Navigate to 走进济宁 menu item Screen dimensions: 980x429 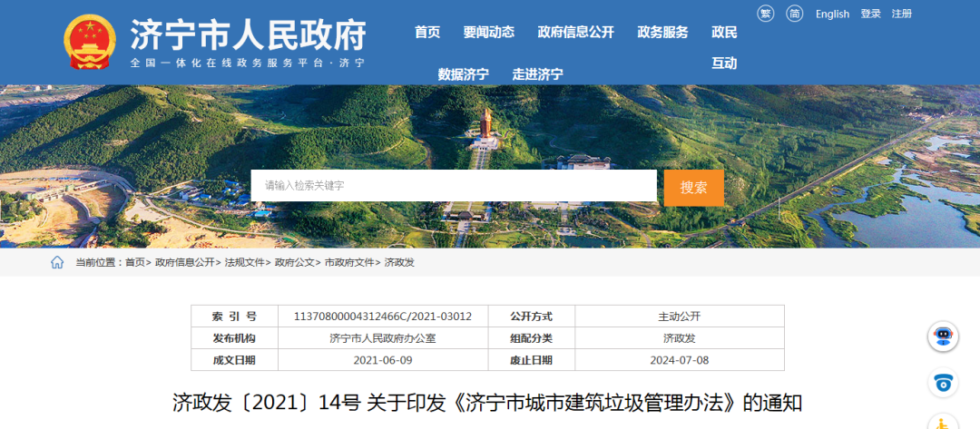[537, 74]
